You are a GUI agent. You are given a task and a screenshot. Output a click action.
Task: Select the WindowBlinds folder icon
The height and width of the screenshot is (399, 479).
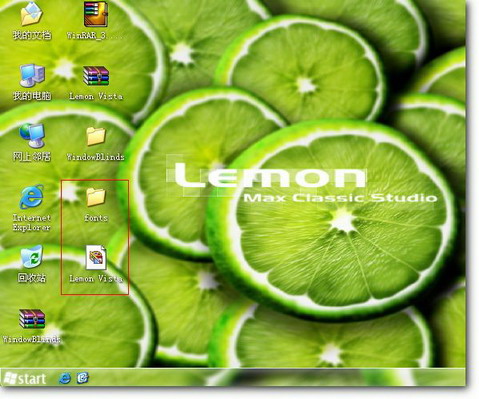point(96,136)
